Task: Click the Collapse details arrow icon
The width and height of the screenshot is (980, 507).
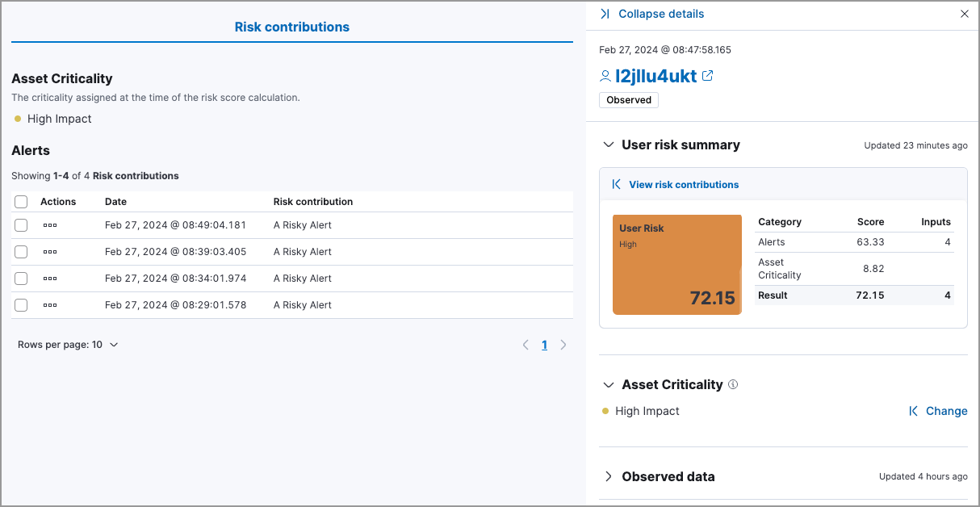Action: 605,14
